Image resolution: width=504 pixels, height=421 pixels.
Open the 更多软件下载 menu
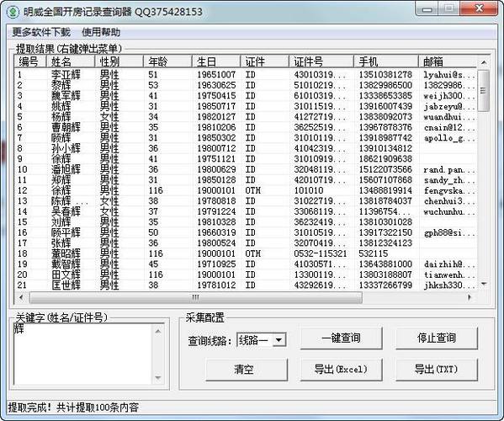point(41,32)
